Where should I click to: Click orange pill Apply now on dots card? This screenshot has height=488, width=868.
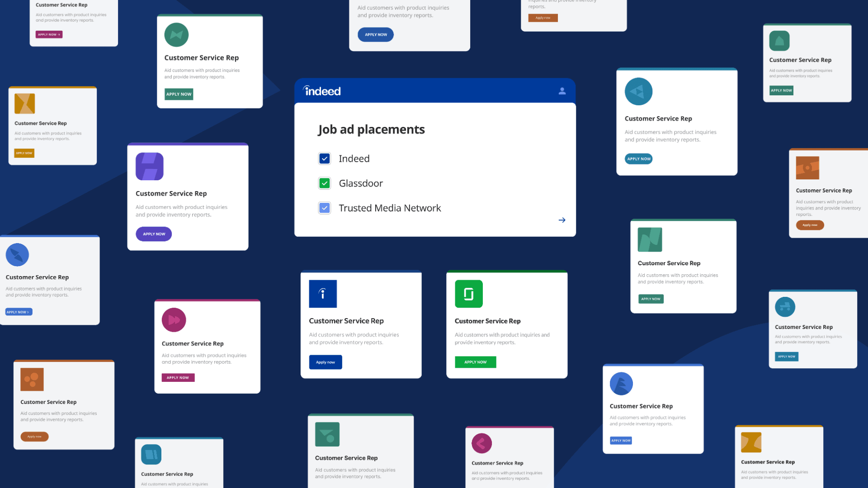coord(34,436)
